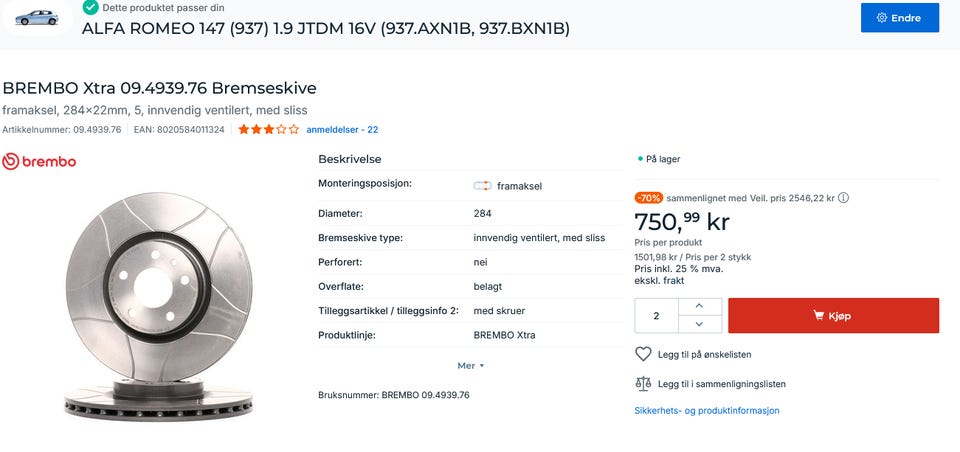Decrease quantity with the down arrow
This screenshot has height=452, width=960.
pos(700,324)
